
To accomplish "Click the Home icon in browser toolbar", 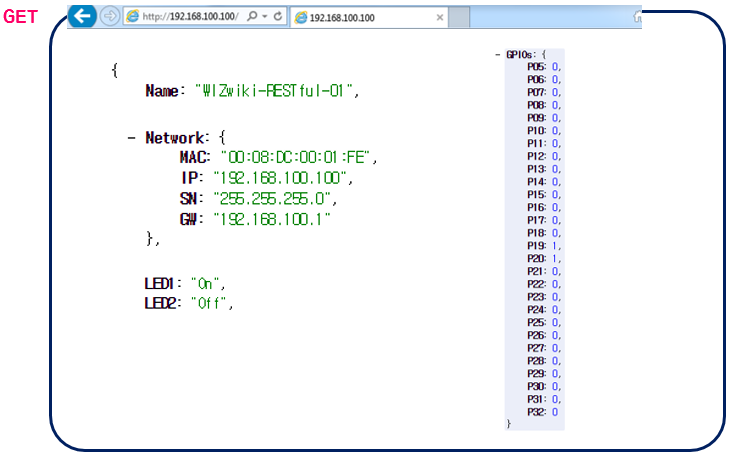I will tap(638, 17).
